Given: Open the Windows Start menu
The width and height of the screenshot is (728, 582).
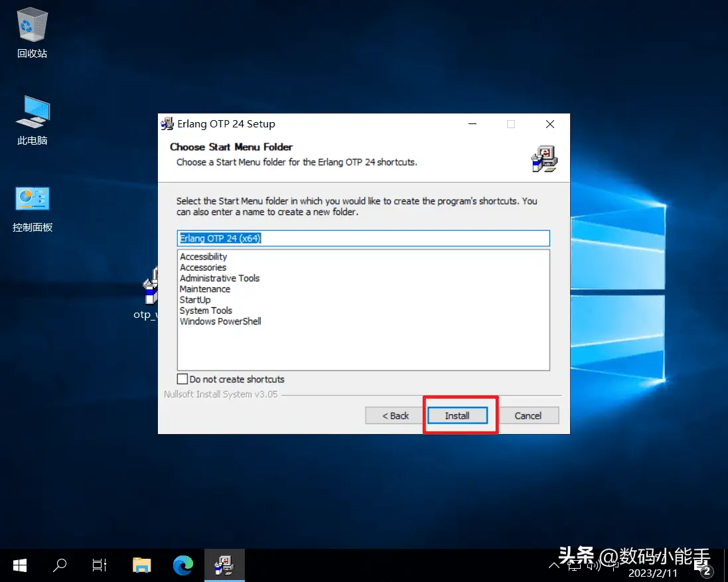Looking at the screenshot, I should coord(20,565).
